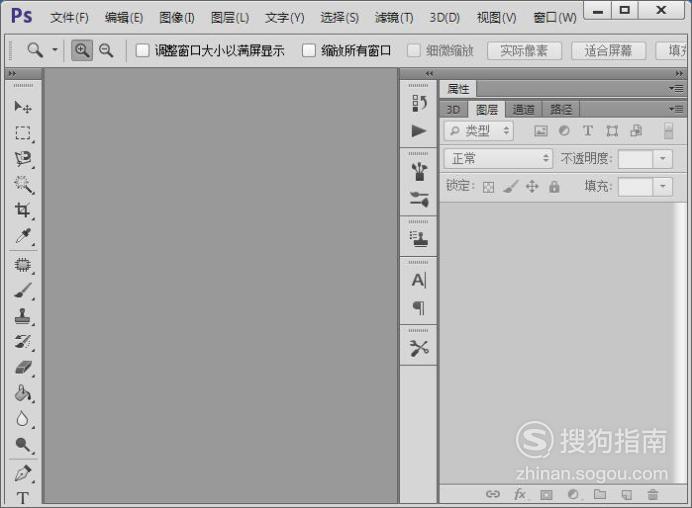Open the Clone Source panel icon

[419, 239]
